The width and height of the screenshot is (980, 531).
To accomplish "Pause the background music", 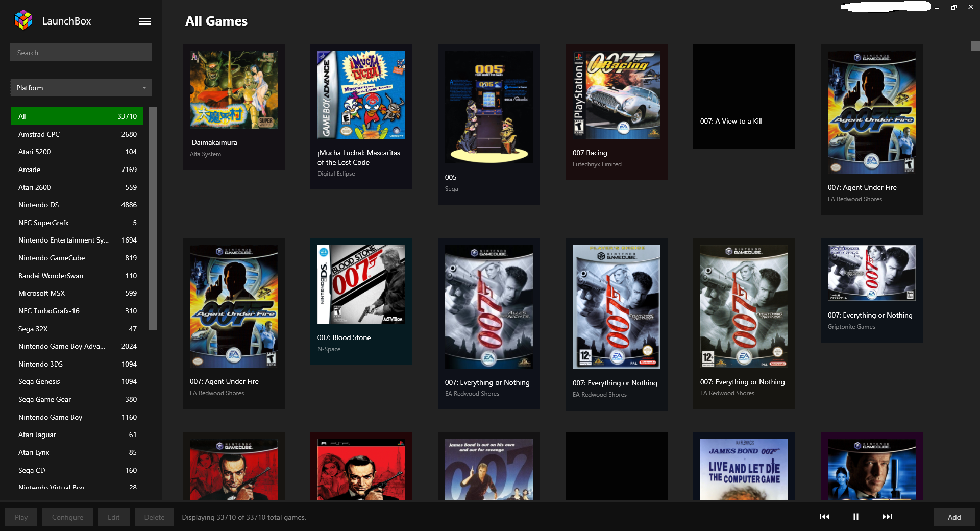I will pos(856,517).
